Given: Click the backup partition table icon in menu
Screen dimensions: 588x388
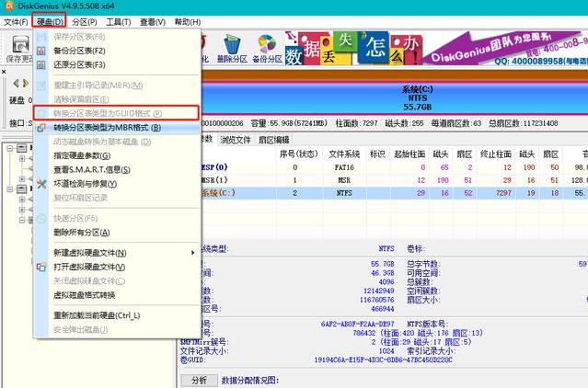Looking at the screenshot, I should tap(41, 51).
